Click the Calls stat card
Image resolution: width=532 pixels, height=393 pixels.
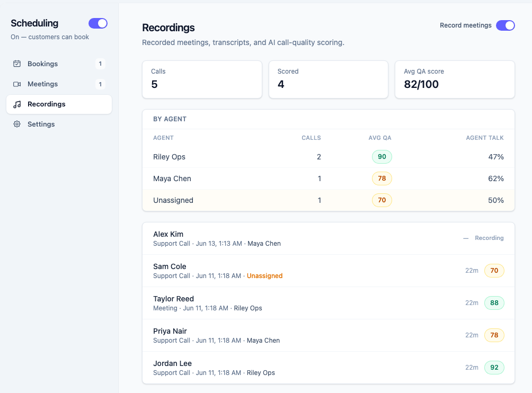pyautogui.click(x=202, y=79)
